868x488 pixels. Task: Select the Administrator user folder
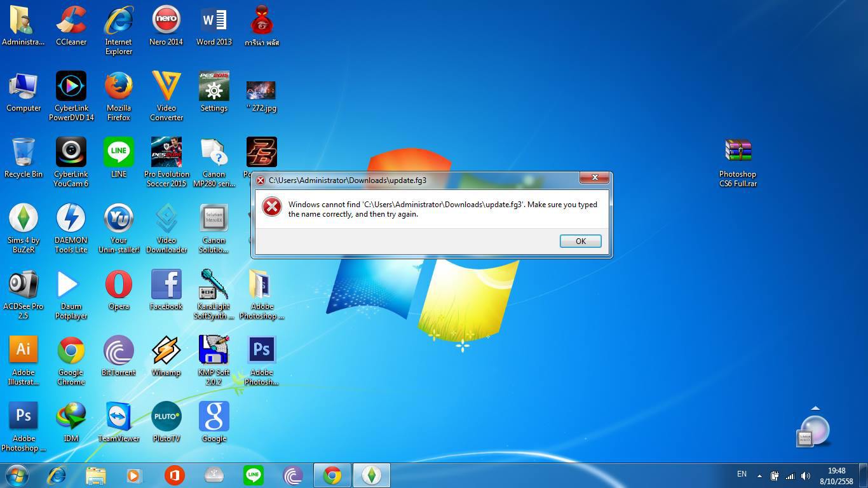24,26
